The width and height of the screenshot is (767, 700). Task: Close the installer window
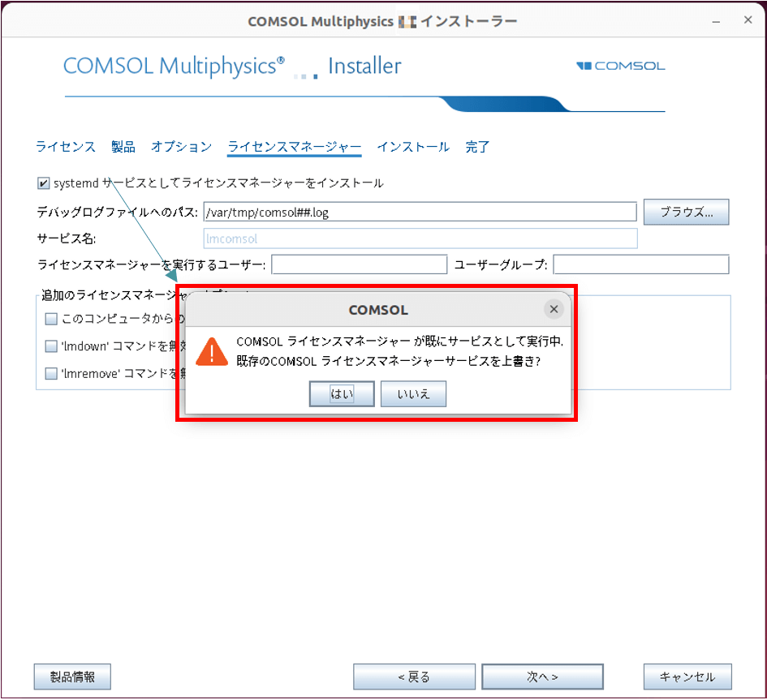748,20
